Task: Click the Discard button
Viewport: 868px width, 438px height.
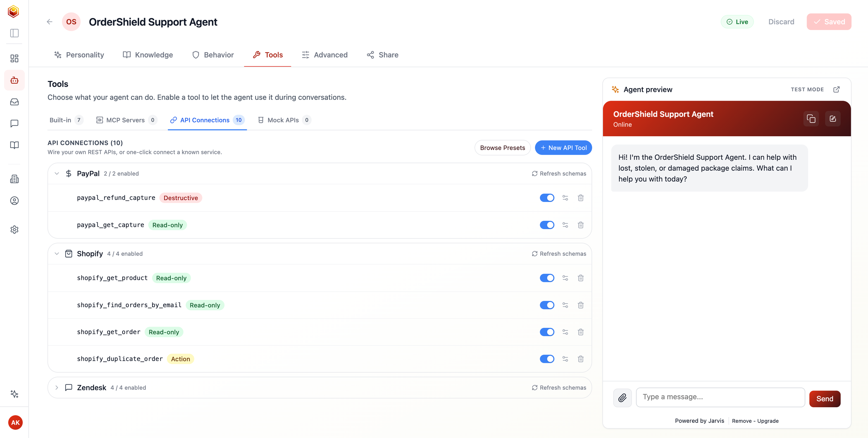Action: 781,22
